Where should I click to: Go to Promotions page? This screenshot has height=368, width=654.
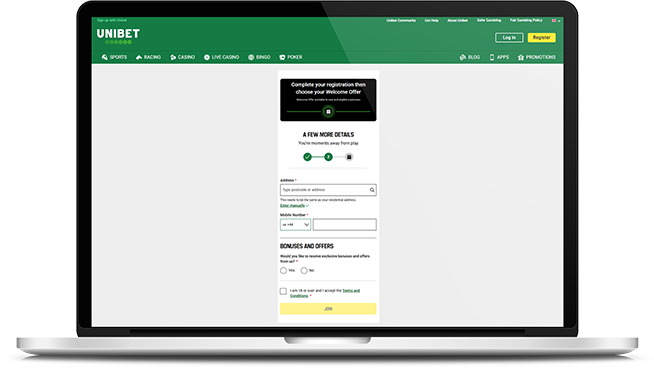(x=537, y=57)
